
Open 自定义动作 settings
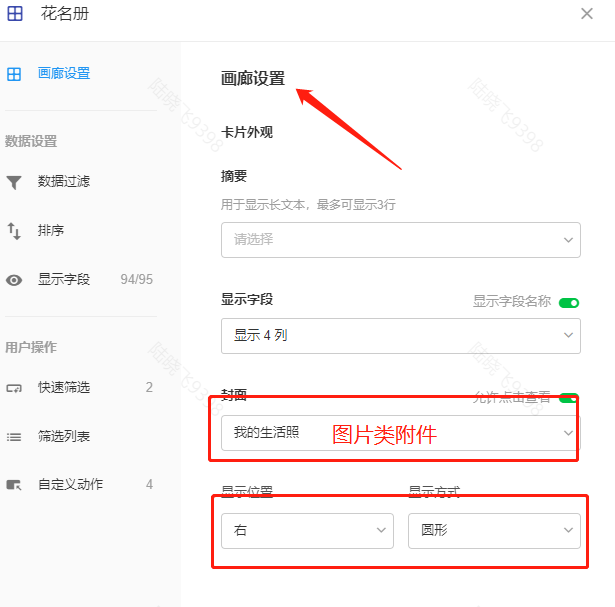coord(71,484)
